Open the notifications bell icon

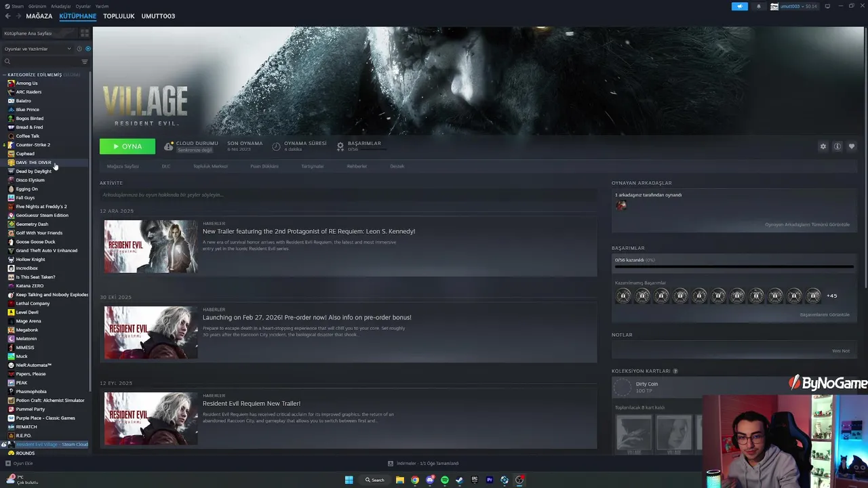click(758, 6)
